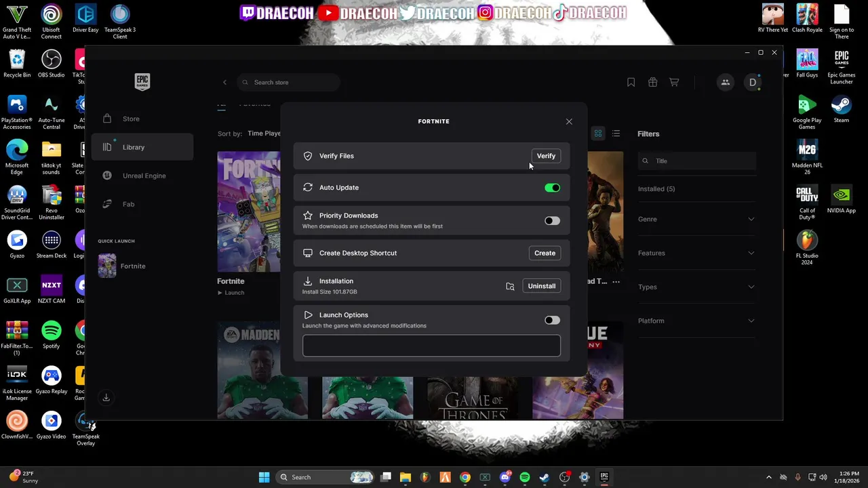
Task: Click the Epic Games logo
Action: [142, 82]
